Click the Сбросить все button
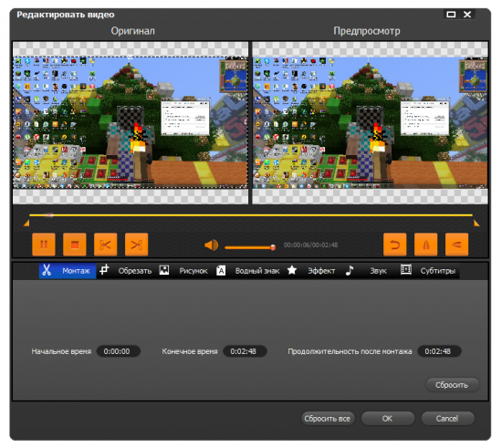Screen dimensions: 502x448 coord(328,419)
